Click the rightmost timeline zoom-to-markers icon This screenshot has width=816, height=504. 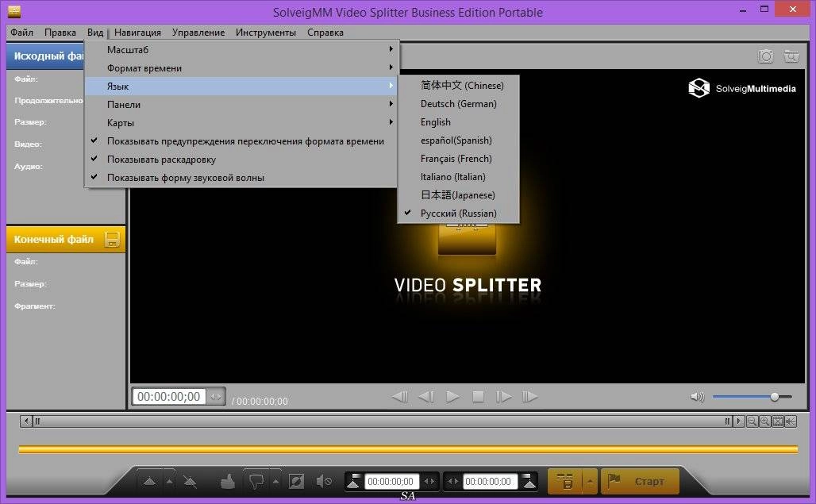(791, 421)
